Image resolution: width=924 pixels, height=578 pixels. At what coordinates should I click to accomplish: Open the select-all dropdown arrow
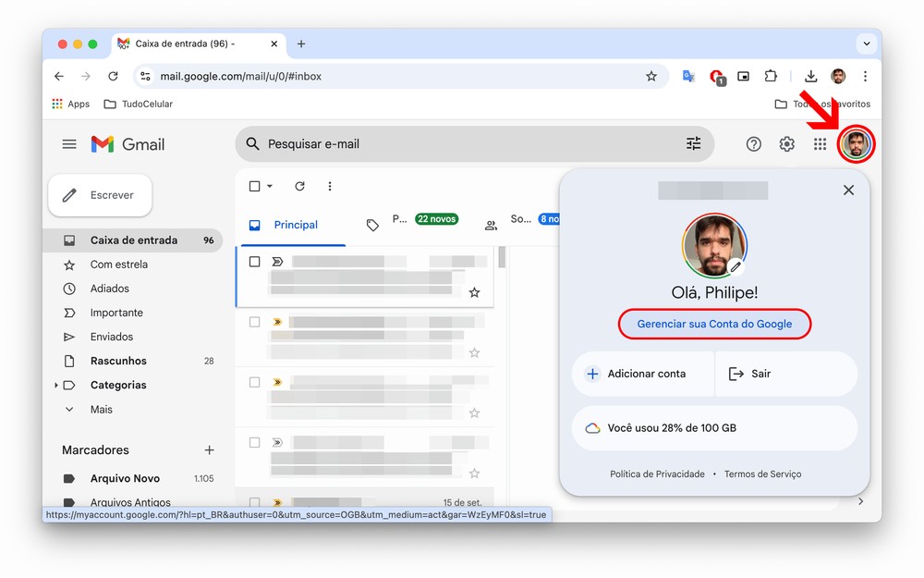(x=270, y=187)
